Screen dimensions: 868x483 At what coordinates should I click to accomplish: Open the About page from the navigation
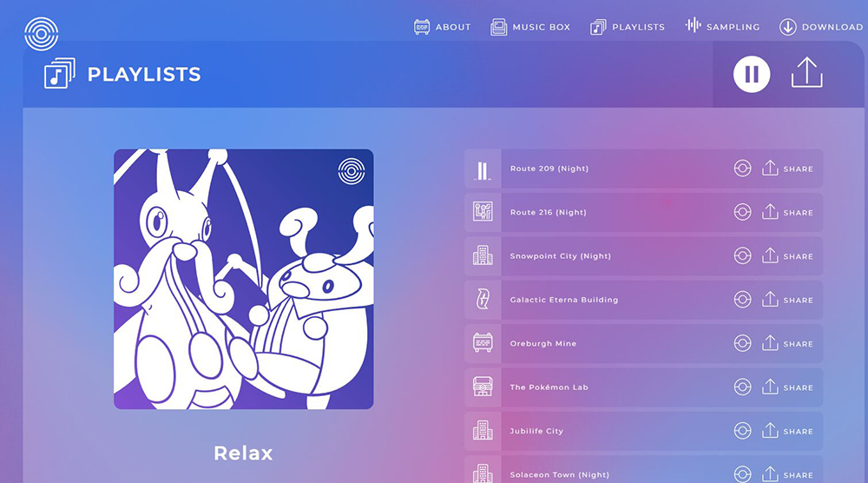point(443,27)
